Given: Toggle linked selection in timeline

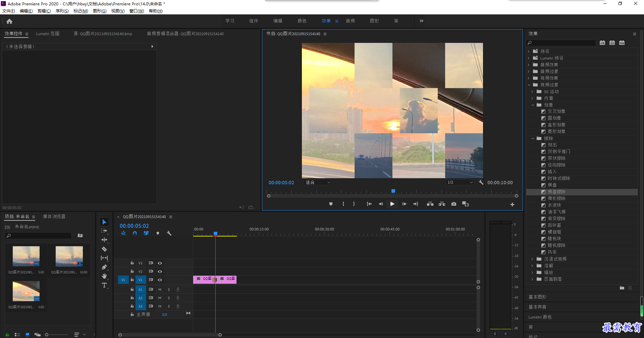Looking at the screenshot, I should (146, 233).
